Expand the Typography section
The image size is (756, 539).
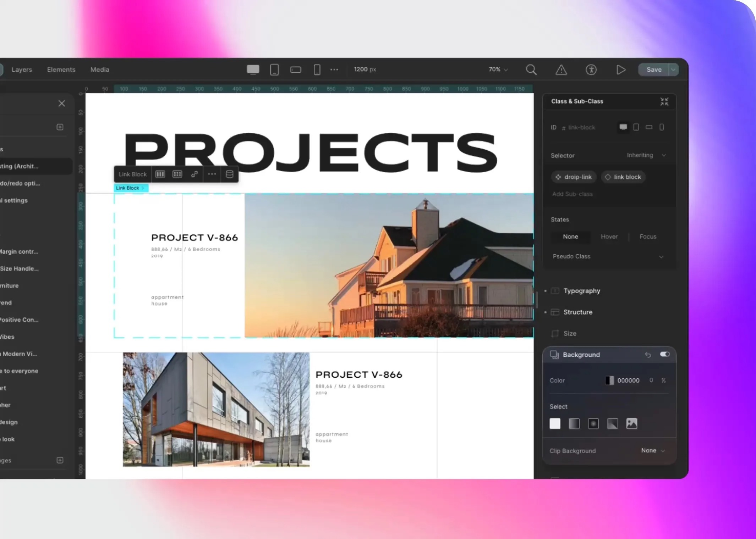click(582, 291)
